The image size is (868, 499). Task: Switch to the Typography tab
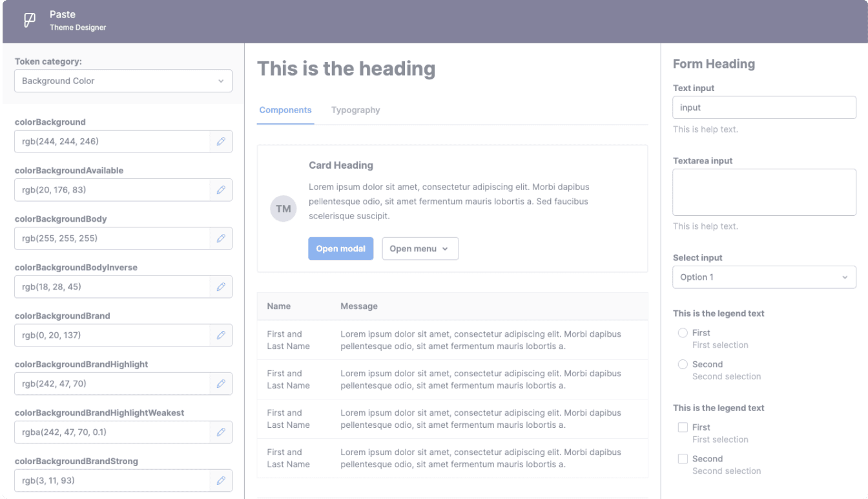[x=355, y=111]
